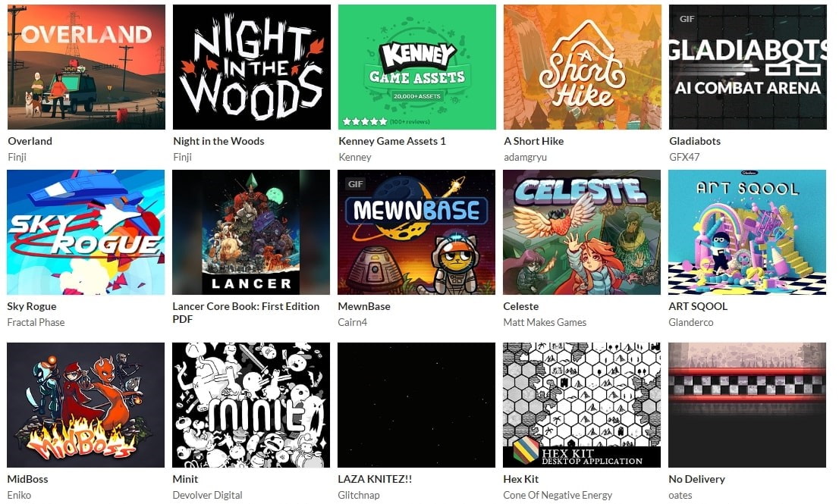Click the No Delivery game title
Screen dimensions: 839x504
(696, 479)
